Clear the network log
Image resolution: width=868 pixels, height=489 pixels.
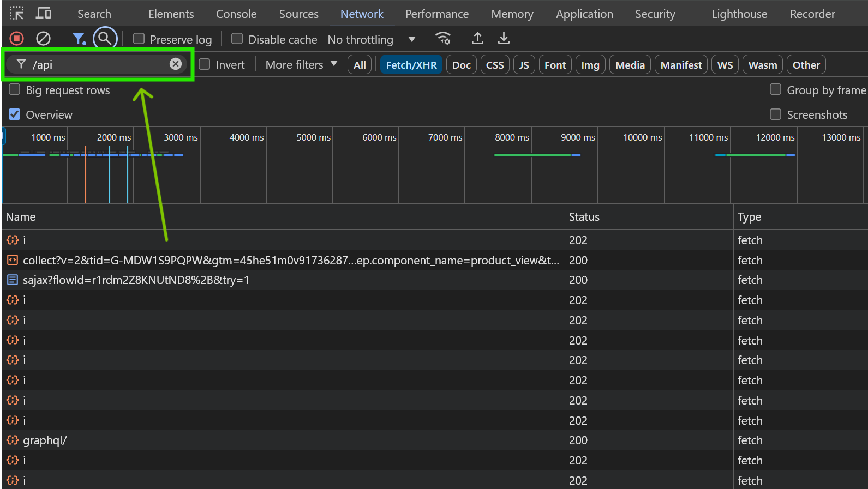pos(43,39)
